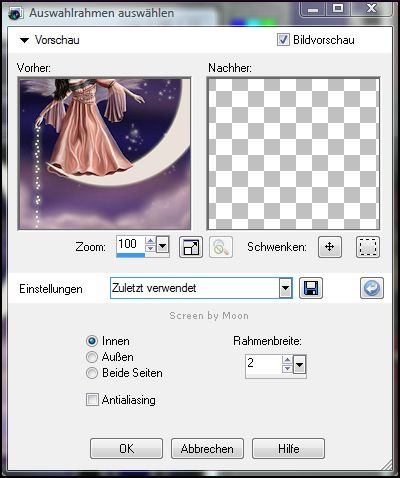Select the Außen radio button
The width and height of the screenshot is (400, 478).
[x=92, y=357]
